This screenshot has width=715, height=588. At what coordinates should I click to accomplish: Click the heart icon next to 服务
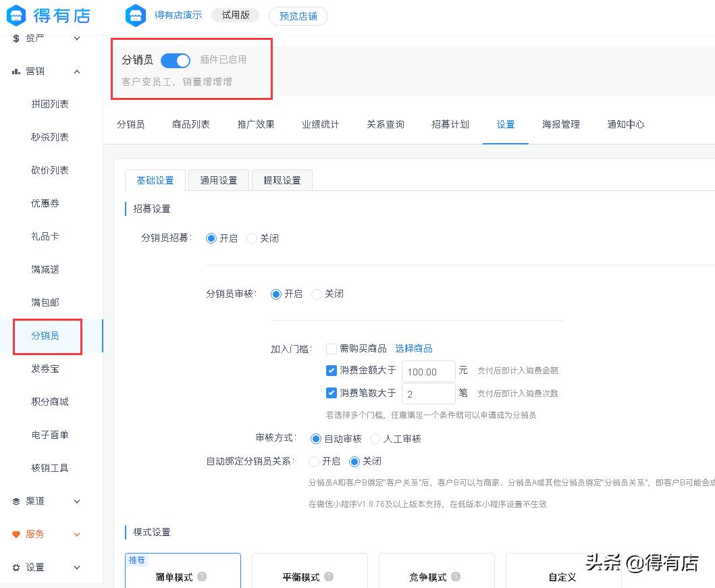click(x=17, y=534)
